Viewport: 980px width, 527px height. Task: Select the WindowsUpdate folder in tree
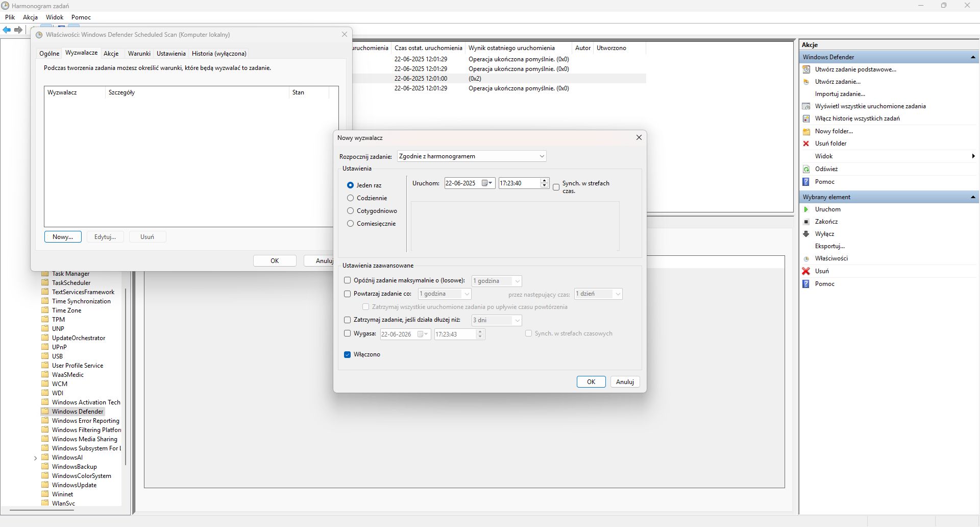pyautogui.click(x=74, y=485)
